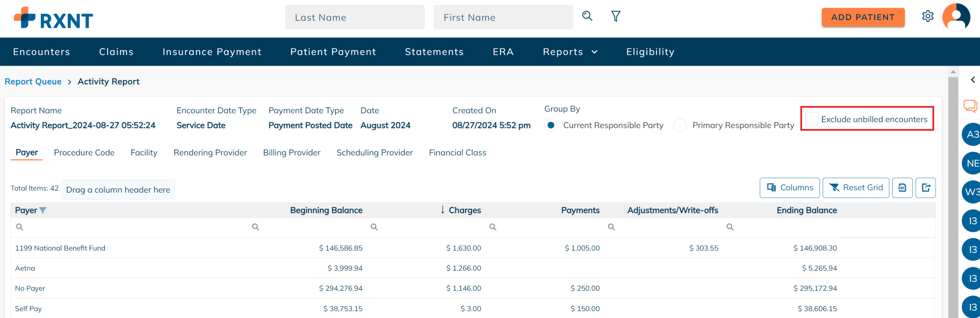Open the settings gear icon
Viewport: 980px width, 318px height.
[927, 17]
